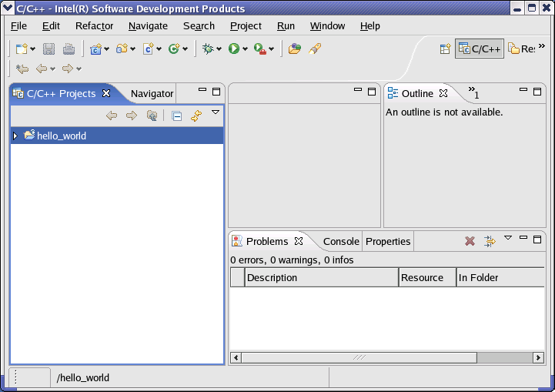Open the Search menu

pos(199,26)
